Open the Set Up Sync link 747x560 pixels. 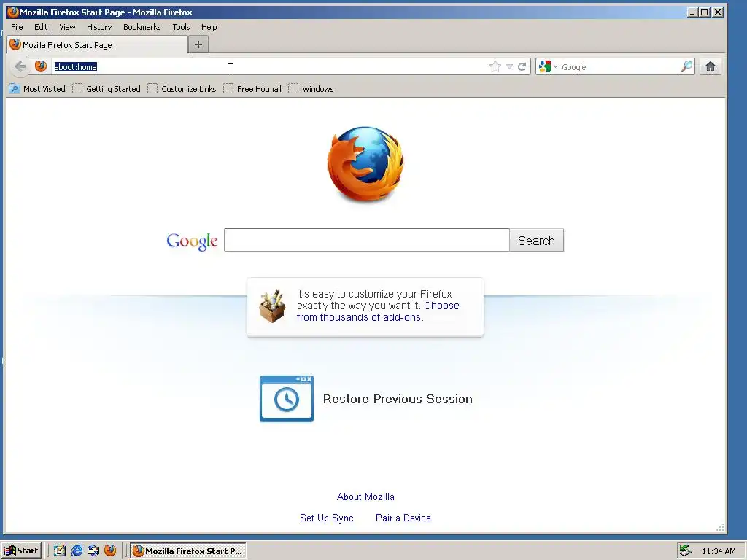tap(326, 518)
